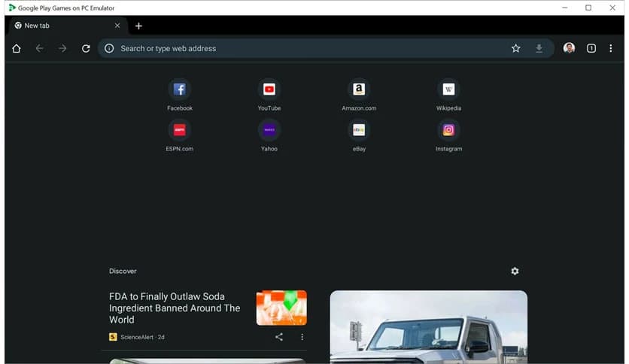Open more options for the ScienceAlert article
This screenshot has height=364, width=629.
click(x=302, y=337)
